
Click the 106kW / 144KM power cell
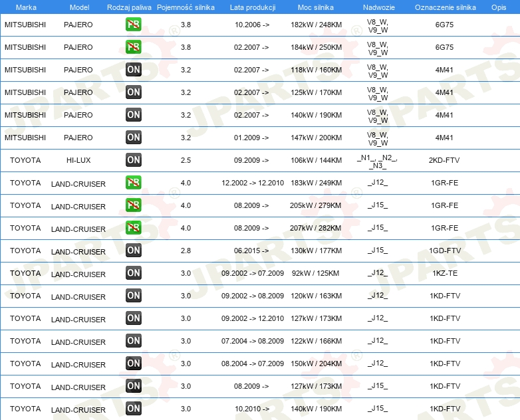point(316,160)
